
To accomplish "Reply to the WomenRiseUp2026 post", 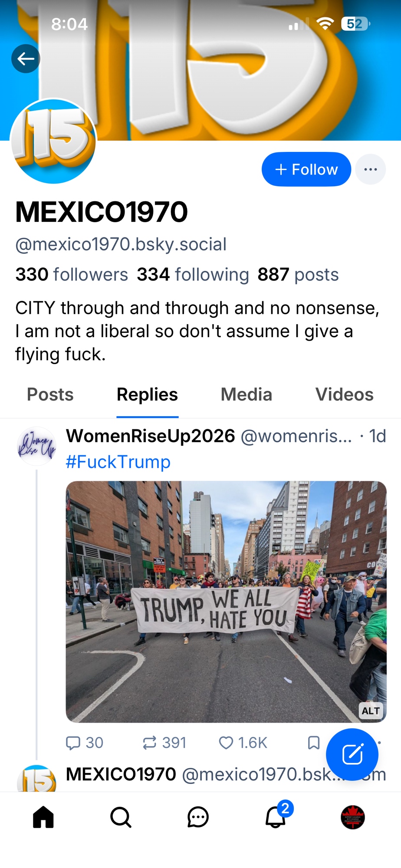I will coord(73,743).
